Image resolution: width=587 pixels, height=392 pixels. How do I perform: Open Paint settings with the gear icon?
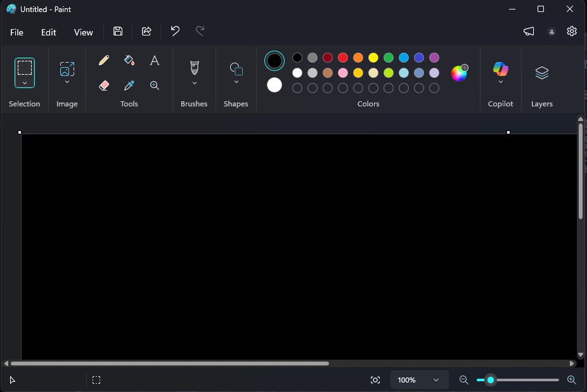coord(571,30)
